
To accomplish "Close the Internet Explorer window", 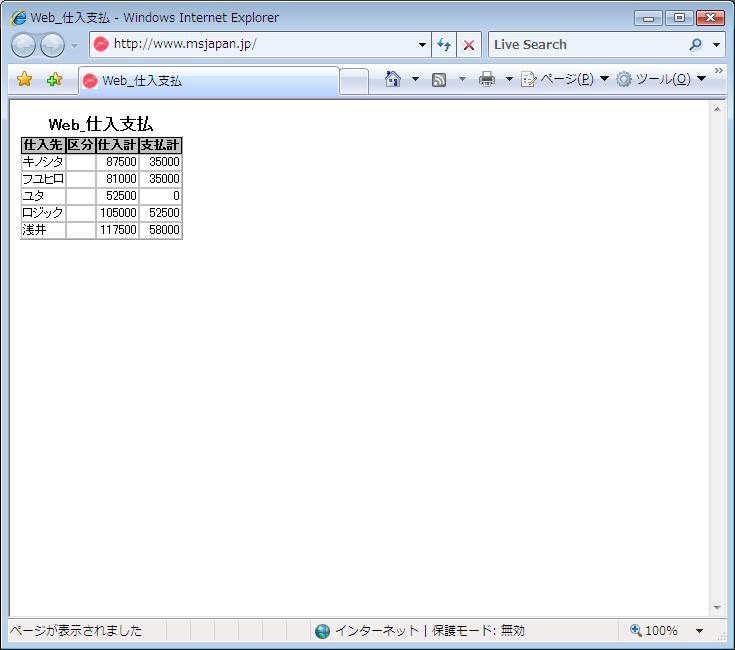I will [x=710, y=18].
